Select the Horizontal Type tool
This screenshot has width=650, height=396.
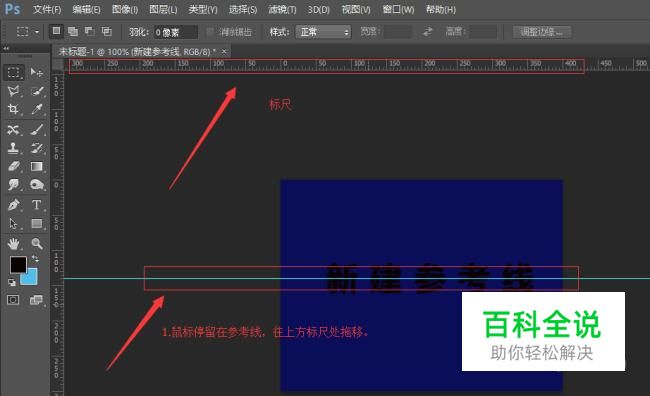36,205
